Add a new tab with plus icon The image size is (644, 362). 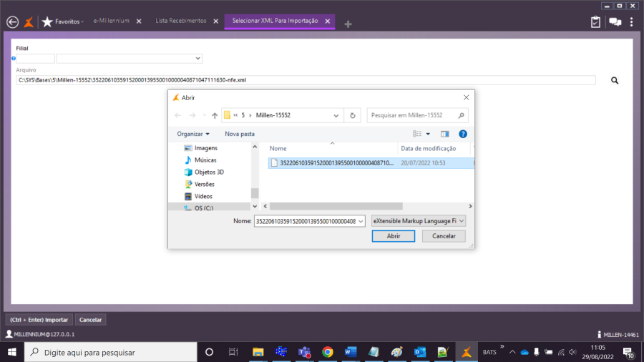pos(348,24)
